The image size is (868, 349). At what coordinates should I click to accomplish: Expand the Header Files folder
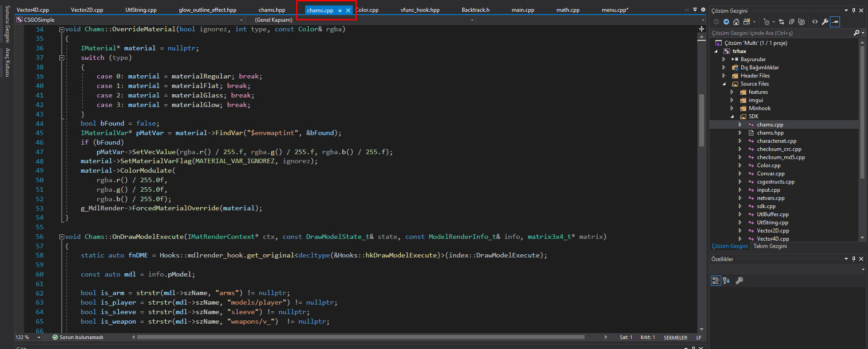click(x=724, y=76)
